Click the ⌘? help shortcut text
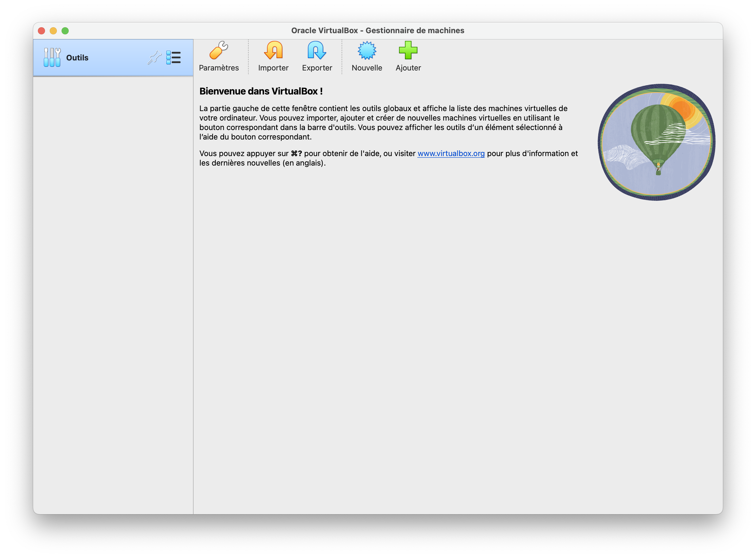756x558 pixels. [x=296, y=153]
